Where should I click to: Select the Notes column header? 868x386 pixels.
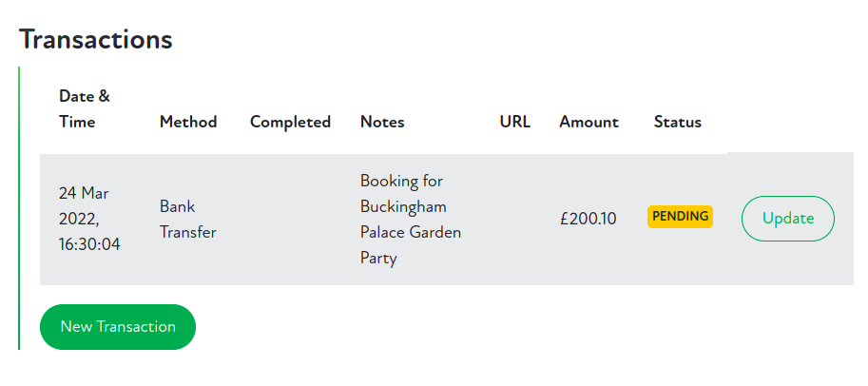[x=382, y=122]
